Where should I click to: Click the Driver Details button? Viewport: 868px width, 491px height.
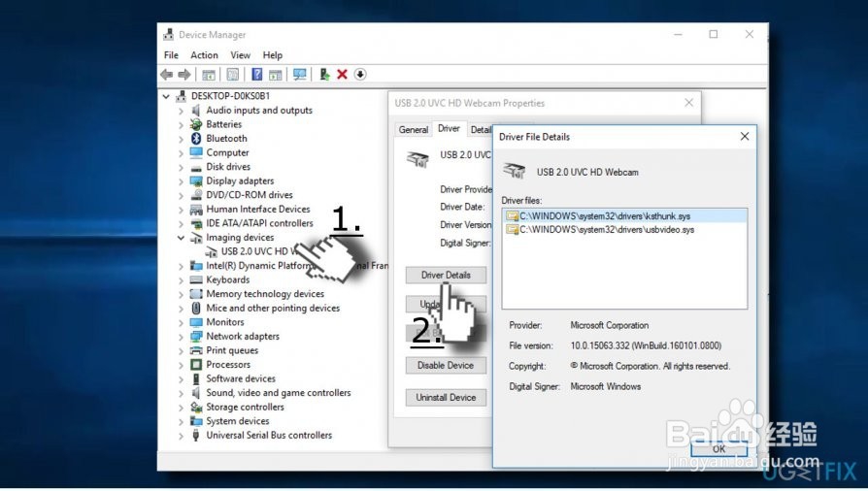(446, 276)
